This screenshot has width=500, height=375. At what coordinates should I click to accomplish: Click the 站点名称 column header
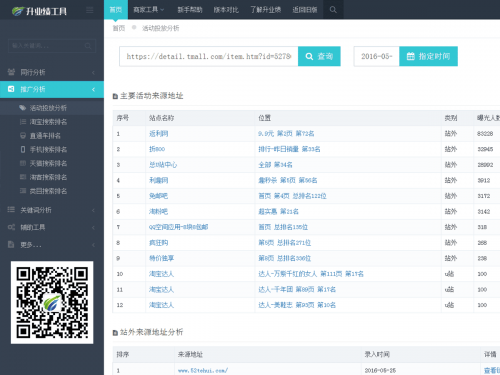[161, 118]
